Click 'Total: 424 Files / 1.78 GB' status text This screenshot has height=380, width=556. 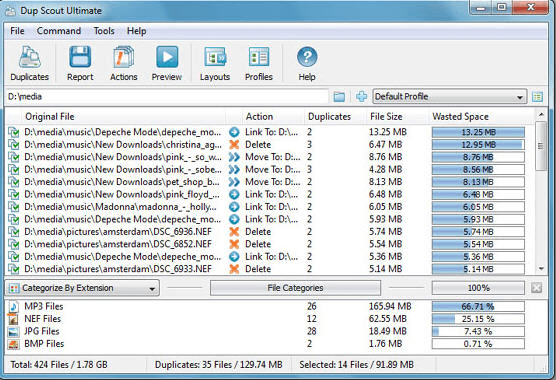click(x=59, y=365)
